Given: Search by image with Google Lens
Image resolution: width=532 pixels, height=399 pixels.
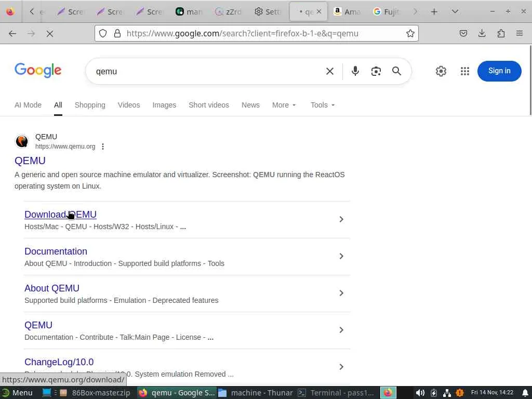Looking at the screenshot, I should [x=376, y=71].
